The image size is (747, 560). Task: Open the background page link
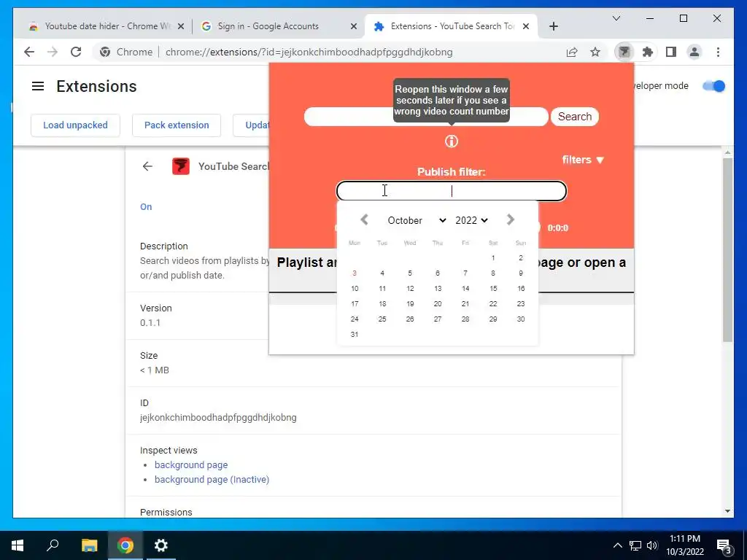191,464
